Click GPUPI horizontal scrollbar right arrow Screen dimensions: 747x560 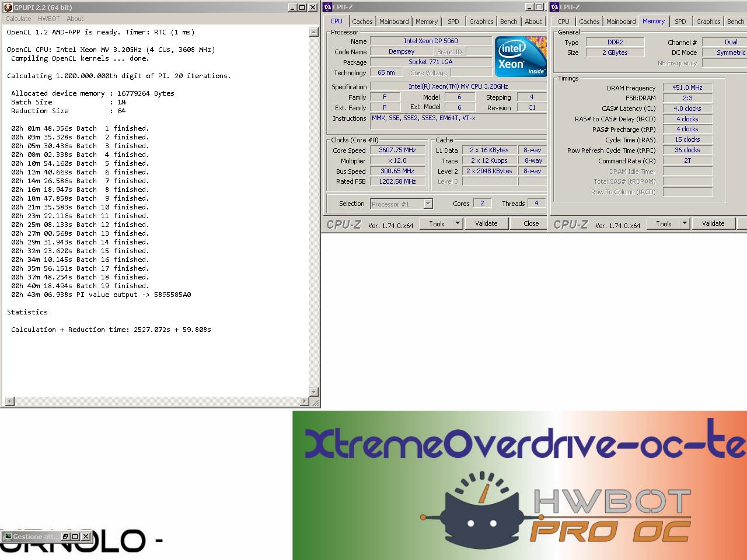click(x=305, y=401)
